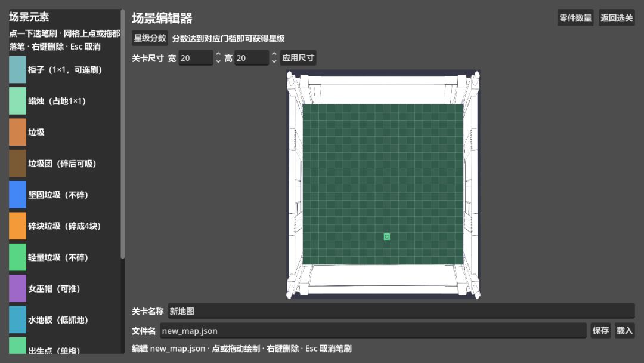Apply the level size with 应用尺寸
Image resolution: width=644 pixels, height=363 pixels.
pos(298,57)
